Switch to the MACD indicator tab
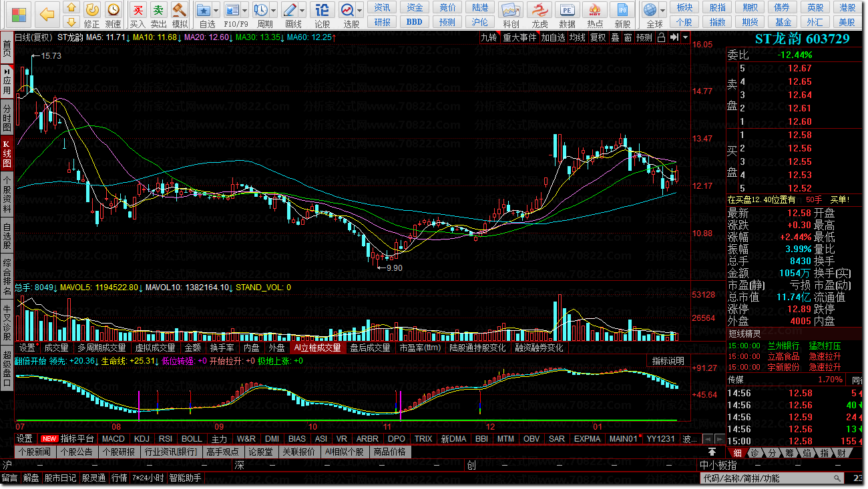The image size is (868, 489). tap(114, 439)
